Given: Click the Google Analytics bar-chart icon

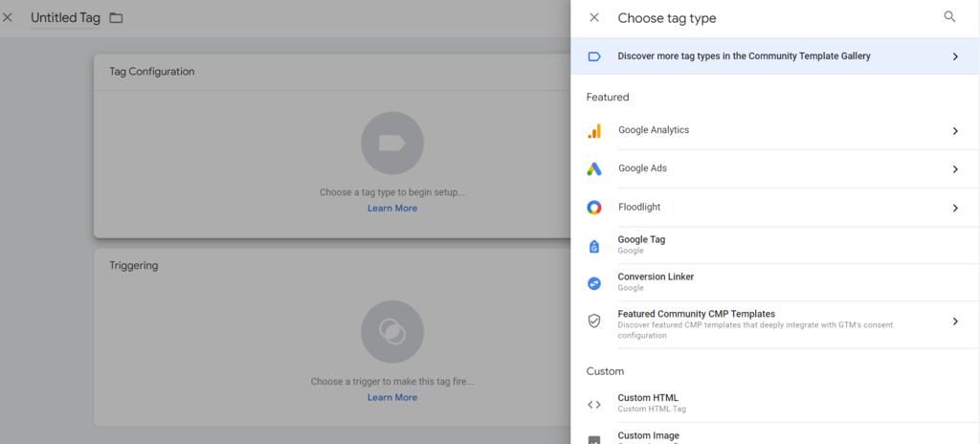Looking at the screenshot, I should [x=594, y=131].
